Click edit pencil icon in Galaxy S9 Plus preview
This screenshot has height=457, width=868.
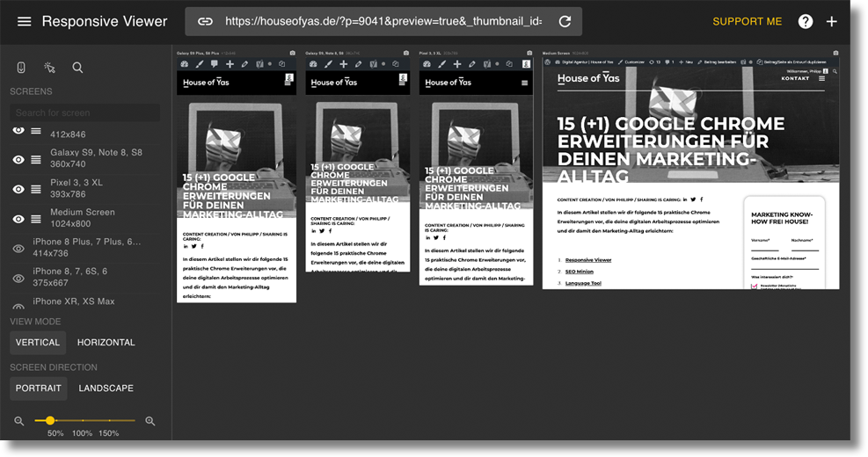244,64
